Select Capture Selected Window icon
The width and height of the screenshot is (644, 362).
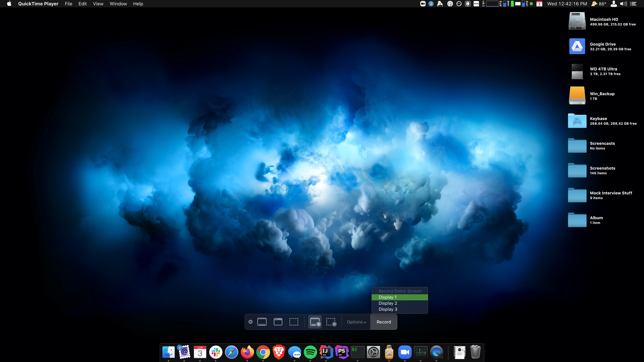278,322
